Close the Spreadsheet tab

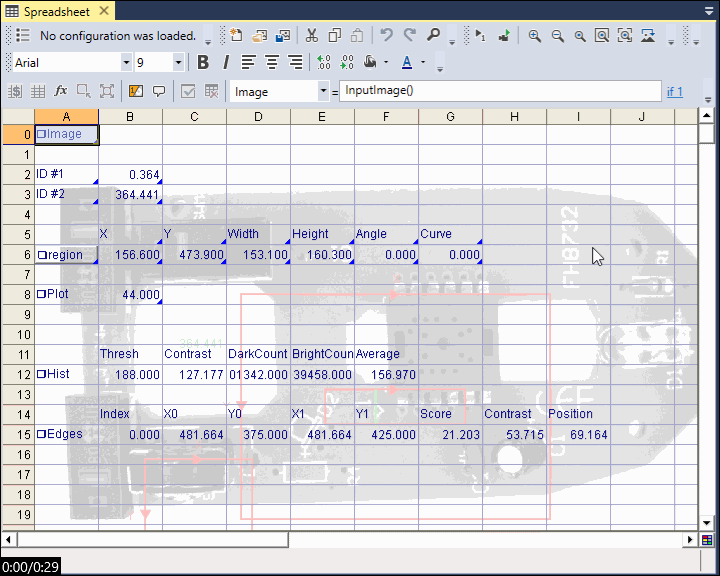point(104,11)
